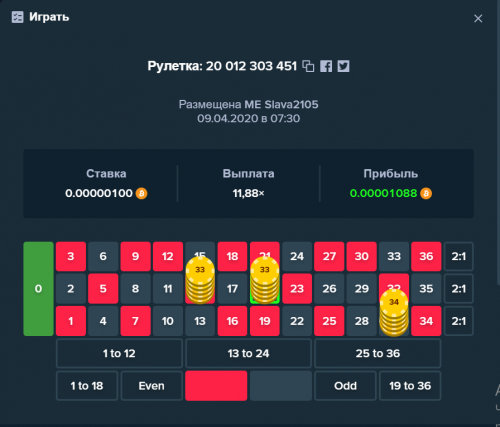Select the chip stack on winning 20

click(265, 280)
